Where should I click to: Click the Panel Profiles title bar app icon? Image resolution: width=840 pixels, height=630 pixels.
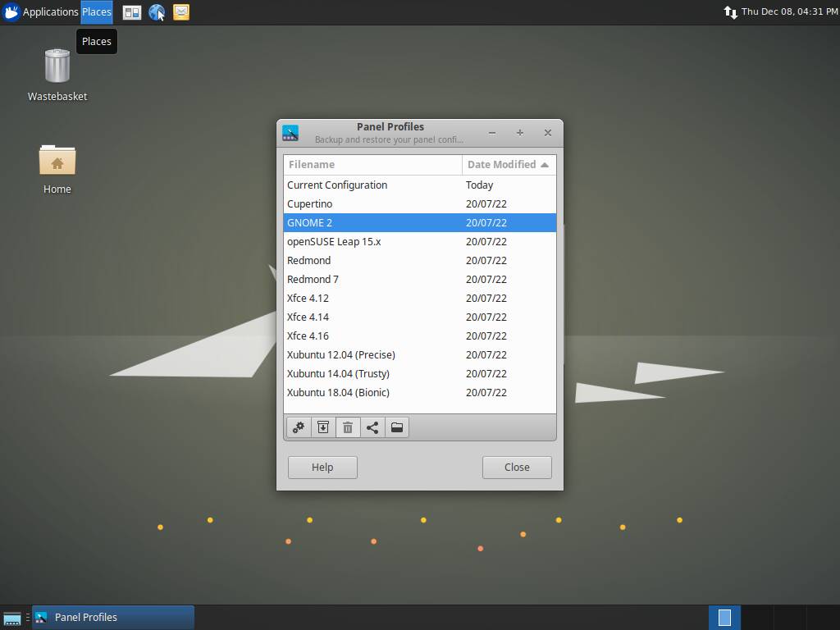[290, 133]
